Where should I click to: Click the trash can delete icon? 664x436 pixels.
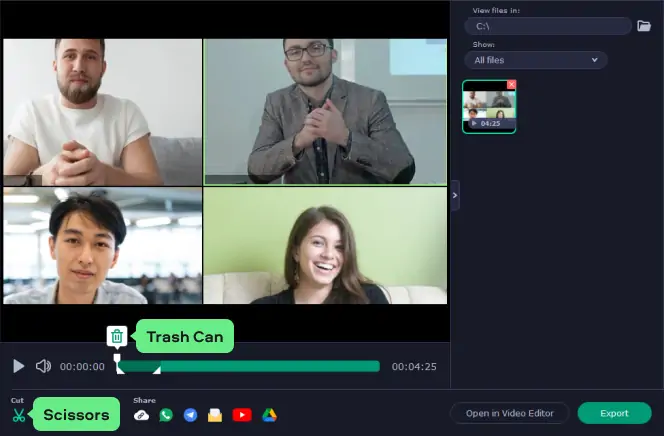[x=117, y=337]
